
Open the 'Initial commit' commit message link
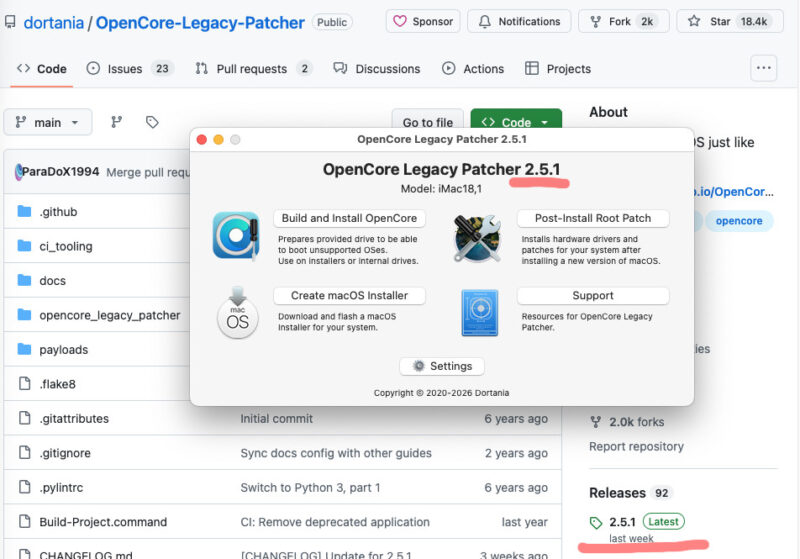pos(276,419)
